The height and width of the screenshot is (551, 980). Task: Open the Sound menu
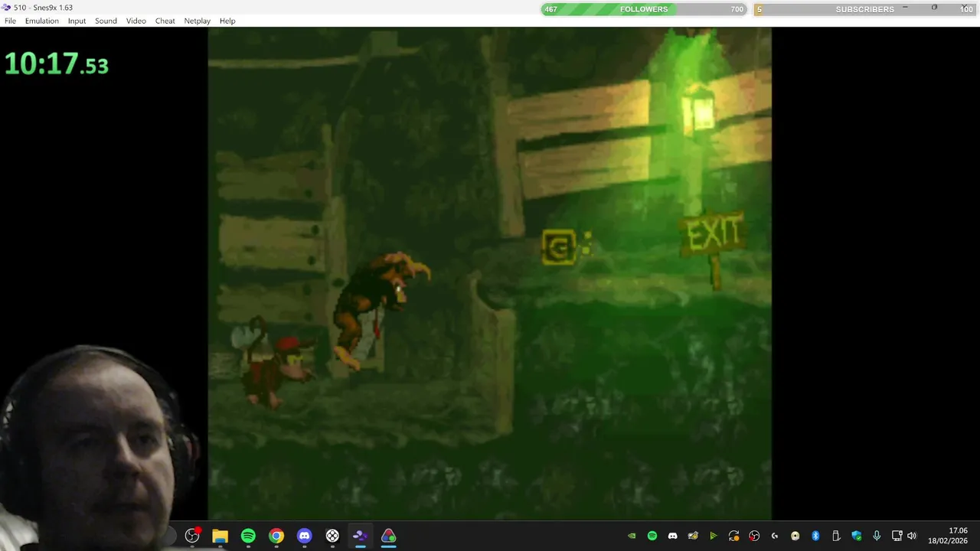[106, 21]
